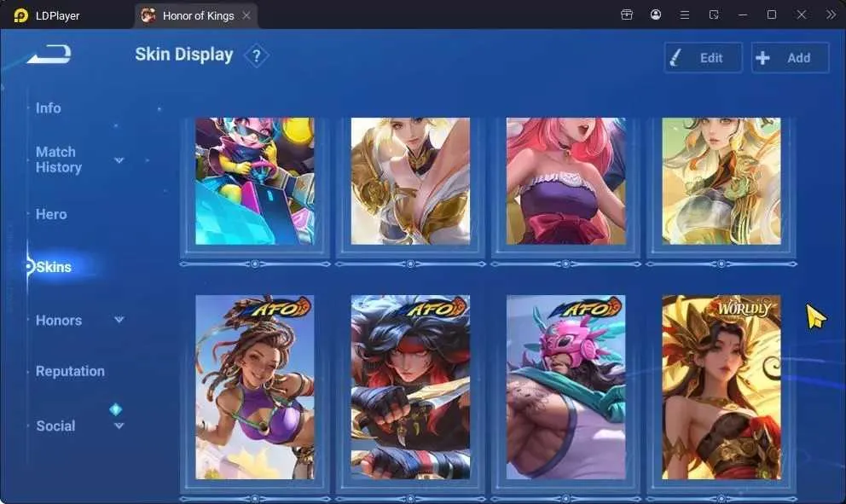Image resolution: width=846 pixels, height=504 pixels.
Task: Select the AFO dreadlocks purple bikini skin
Action: 255,387
